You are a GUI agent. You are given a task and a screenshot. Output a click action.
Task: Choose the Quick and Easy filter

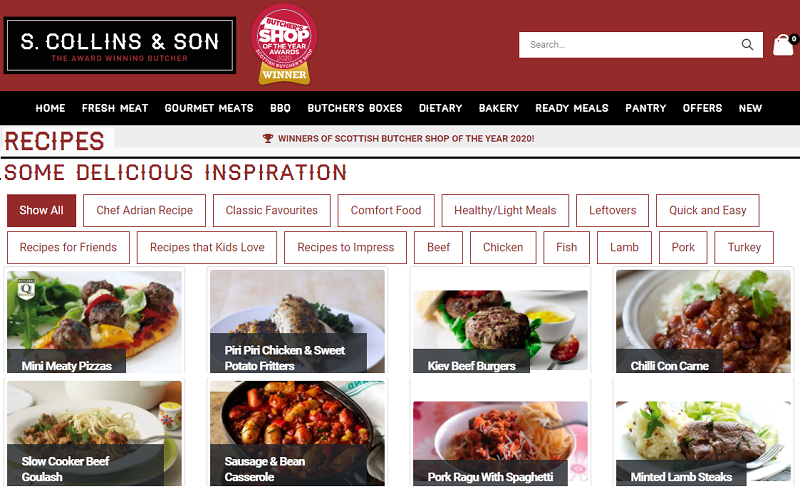(x=708, y=210)
